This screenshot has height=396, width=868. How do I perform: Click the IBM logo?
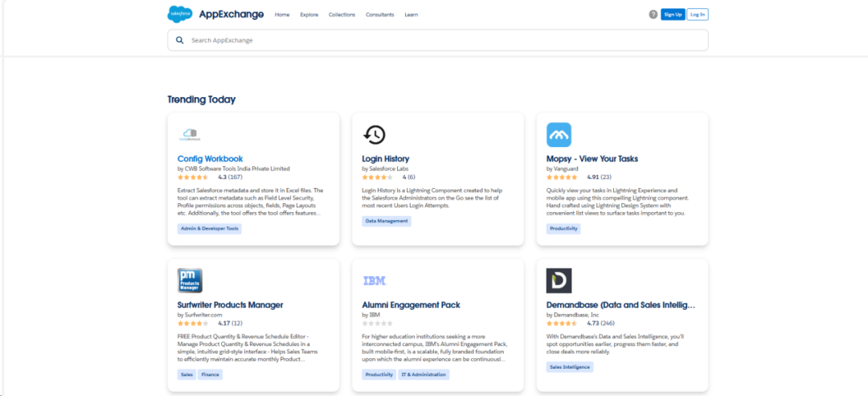coord(375,281)
